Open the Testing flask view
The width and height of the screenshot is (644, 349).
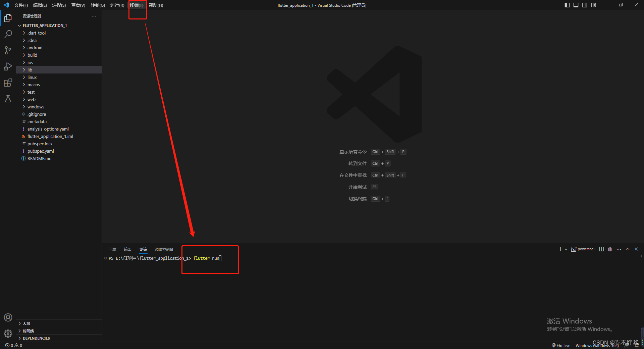8,99
